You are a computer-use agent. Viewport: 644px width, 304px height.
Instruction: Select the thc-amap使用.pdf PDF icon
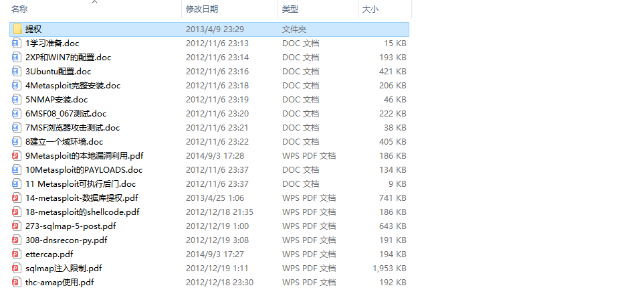coord(16,282)
